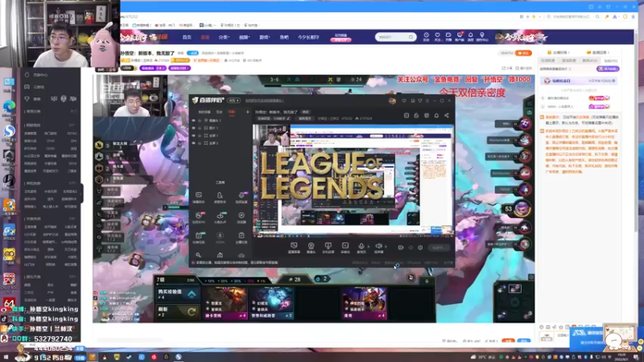Open microphone options arrow in streaming app
This screenshot has height=362, width=644.
[x=367, y=247]
